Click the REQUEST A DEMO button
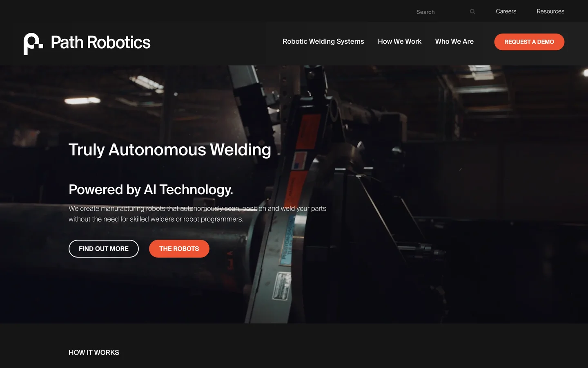 point(529,42)
